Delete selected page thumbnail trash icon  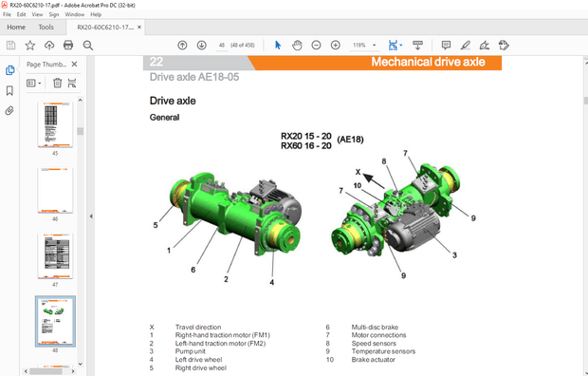(57, 83)
